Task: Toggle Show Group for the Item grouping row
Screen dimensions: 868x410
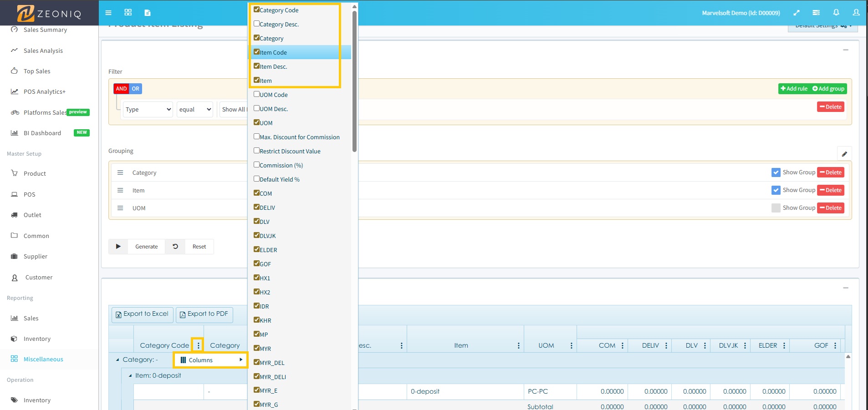Action: tap(776, 190)
